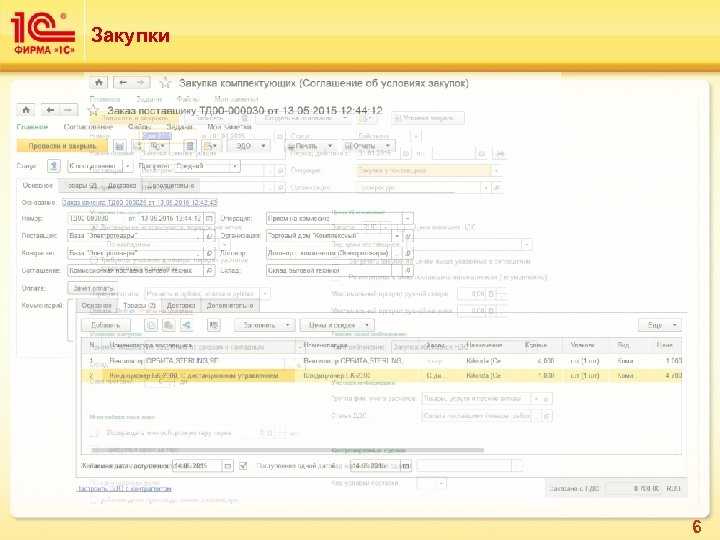Select the lower Дополнительно tab
Viewport: 720px width, 540px height.
230,305
